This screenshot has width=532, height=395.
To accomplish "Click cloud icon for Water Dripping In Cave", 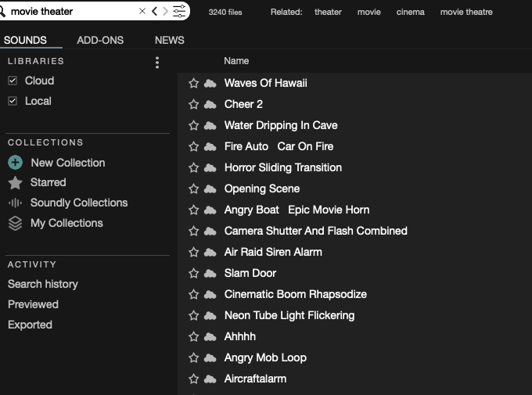I will point(210,125).
